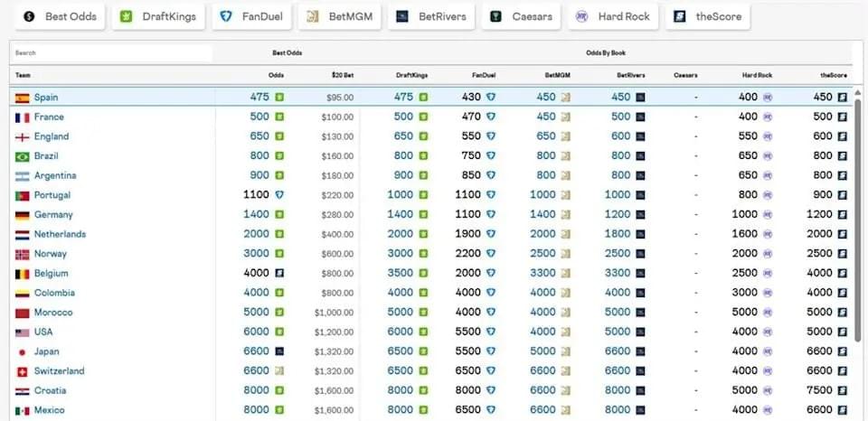This screenshot has height=421, width=868.
Task: Click the scrollbar up arrow
Action: [x=858, y=93]
